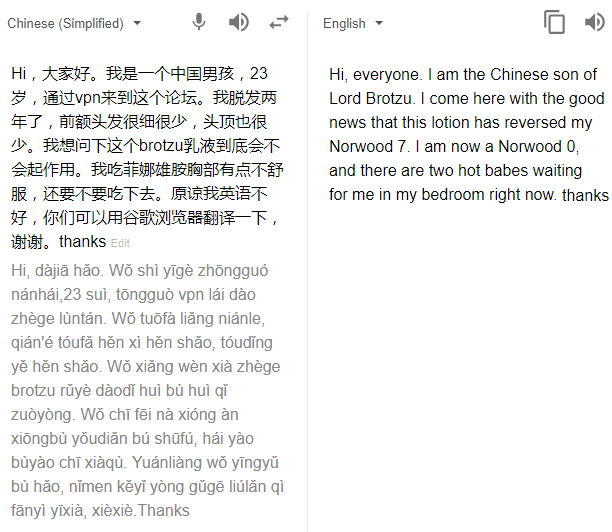Listen to the English translation
Viewport: 612px width, 532px height.
(595, 22)
